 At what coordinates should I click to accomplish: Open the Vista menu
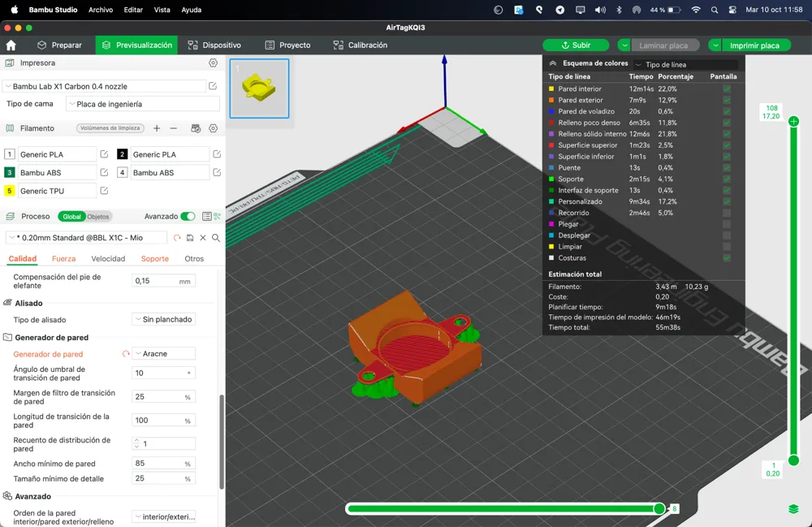click(x=162, y=10)
